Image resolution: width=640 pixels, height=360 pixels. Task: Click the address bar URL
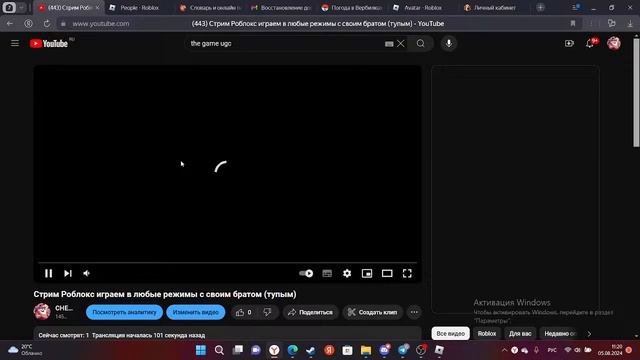(101, 24)
